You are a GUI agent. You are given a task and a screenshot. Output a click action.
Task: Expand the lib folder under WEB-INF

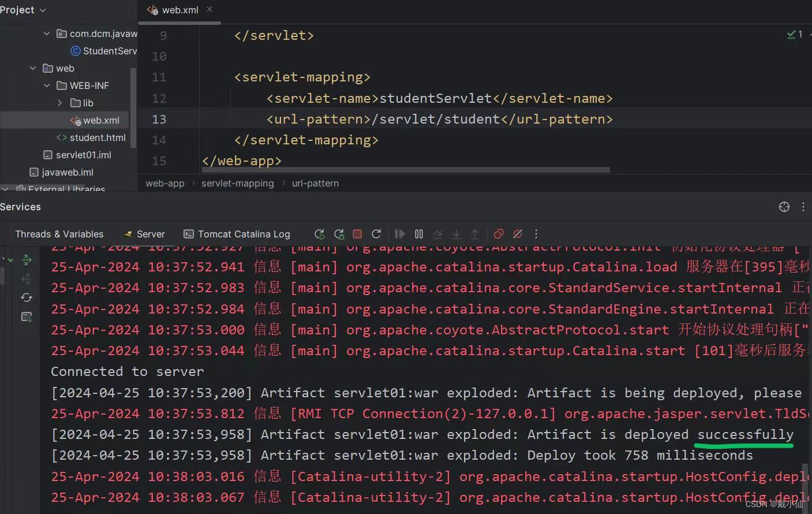point(59,103)
